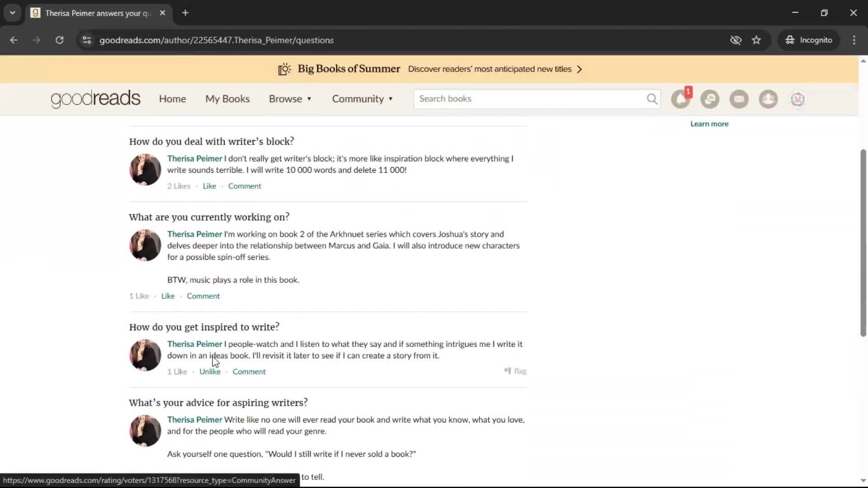Bookmark this tab with star icon

point(756,40)
